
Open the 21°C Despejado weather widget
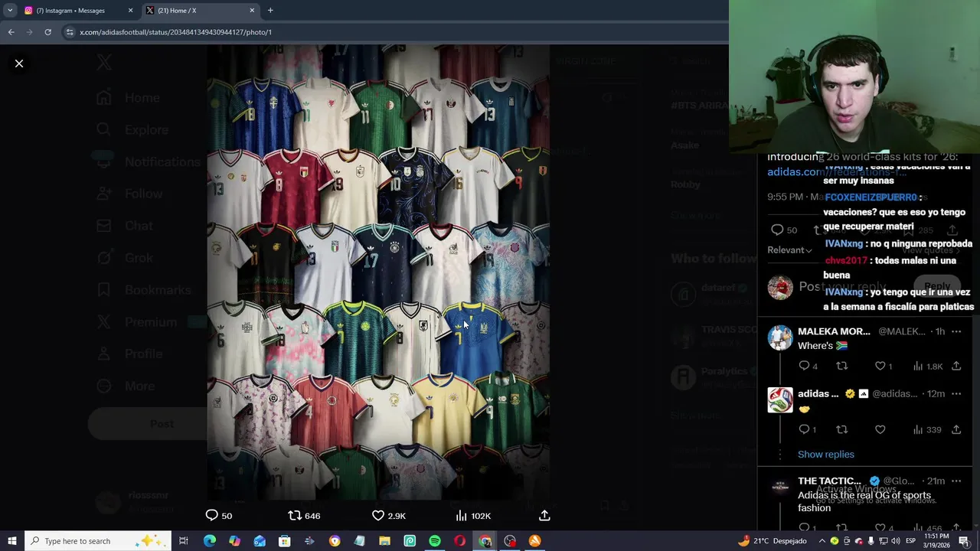pyautogui.click(x=773, y=541)
